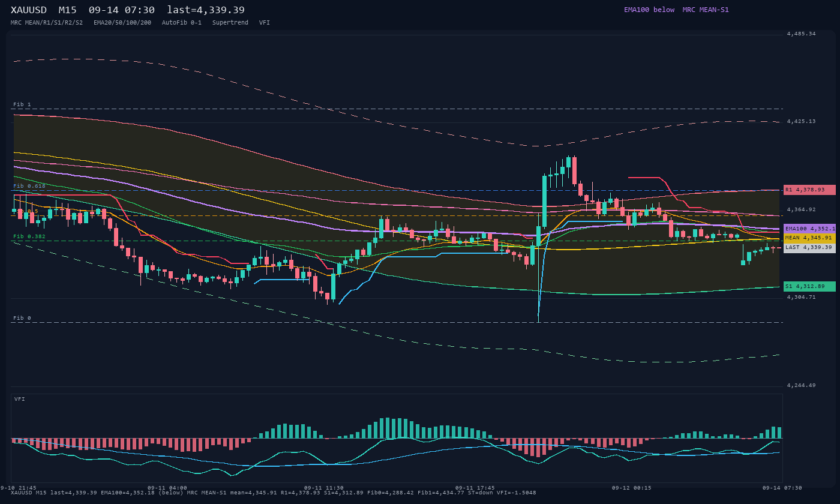Viewport: 840px width, 504px height.
Task: Click the EMA100 4,352.1 price tag
Action: 809,229
